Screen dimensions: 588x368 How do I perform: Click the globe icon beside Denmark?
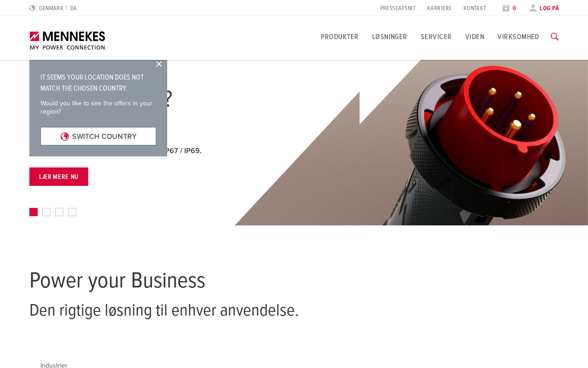coord(32,8)
